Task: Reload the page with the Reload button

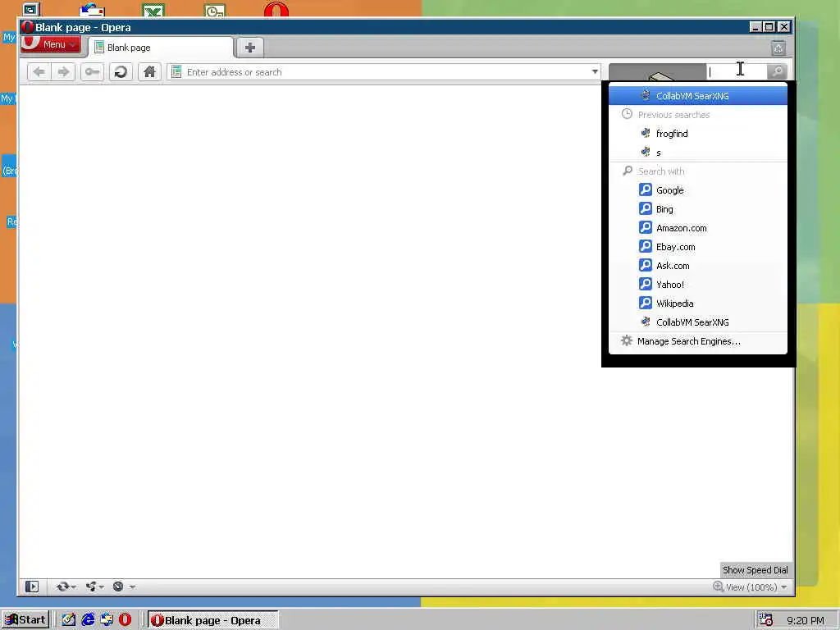Action: pyautogui.click(x=121, y=72)
